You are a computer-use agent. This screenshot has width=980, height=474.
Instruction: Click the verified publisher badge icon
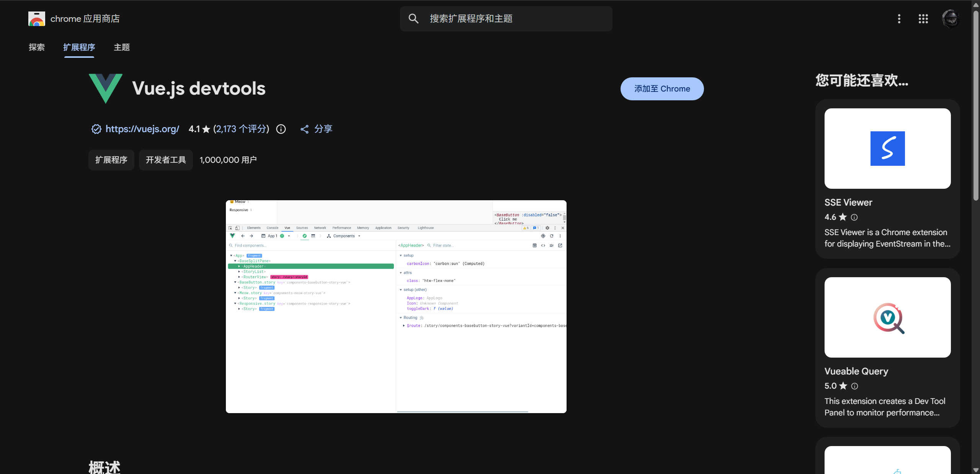(96, 129)
